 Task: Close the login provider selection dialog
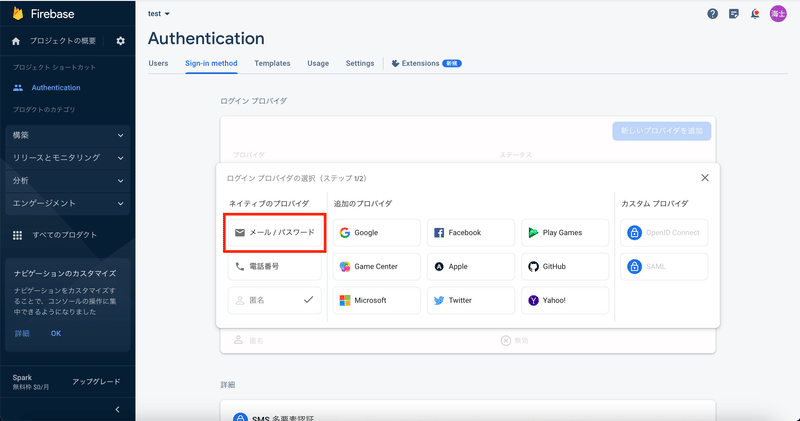tap(705, 178)
